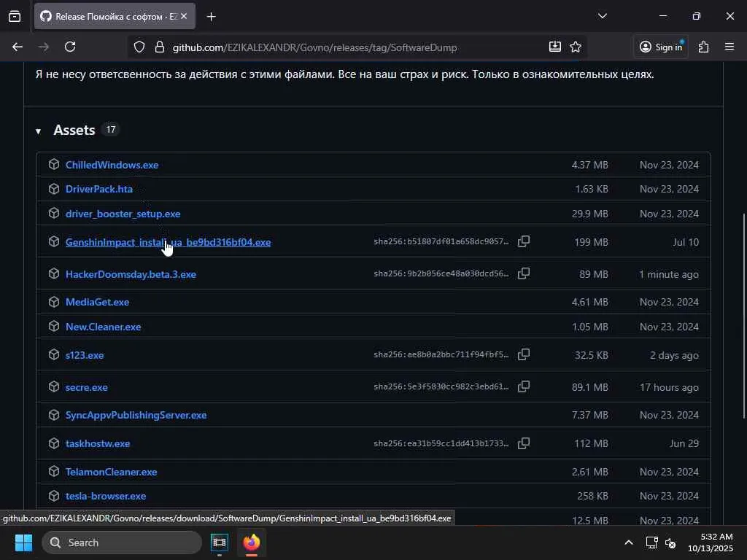The height and width of the screenshot is (560, 747).
Task: Click the 199 MB size value
Action: tap(591, 242)
